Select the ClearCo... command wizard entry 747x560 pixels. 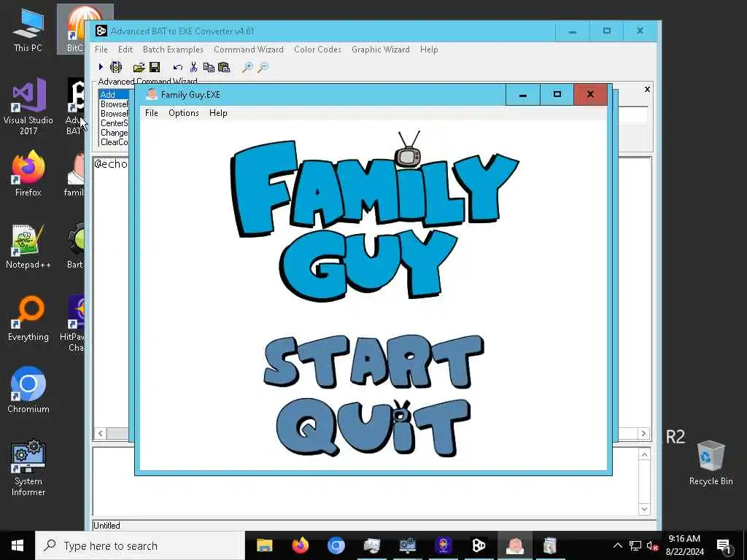click(x=115, y=142)
